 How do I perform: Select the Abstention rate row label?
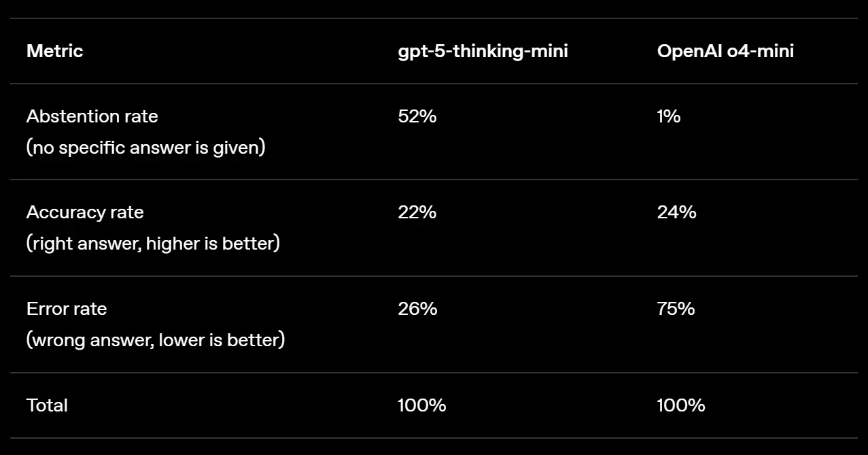(x=92, y=116)
